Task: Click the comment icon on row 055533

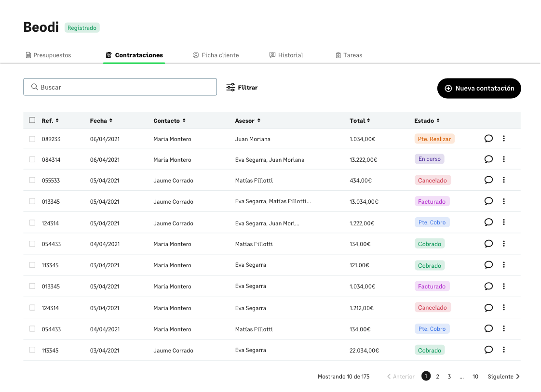Action: 488,180
